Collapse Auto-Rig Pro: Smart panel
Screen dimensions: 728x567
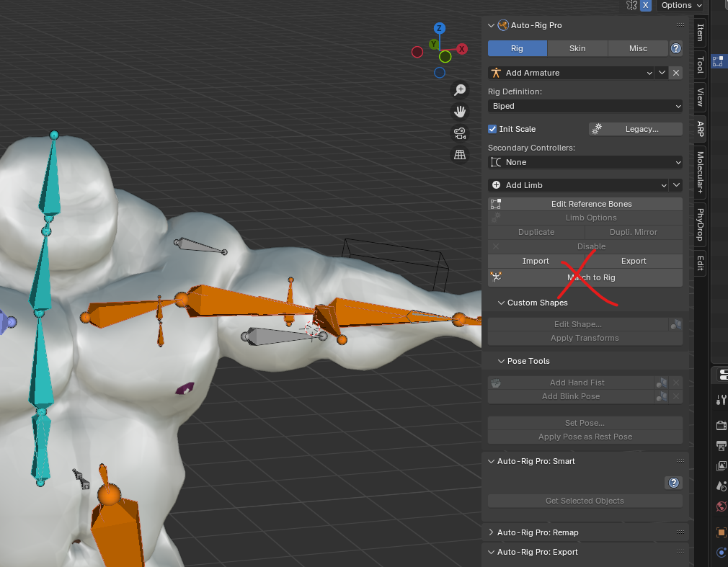491,461
